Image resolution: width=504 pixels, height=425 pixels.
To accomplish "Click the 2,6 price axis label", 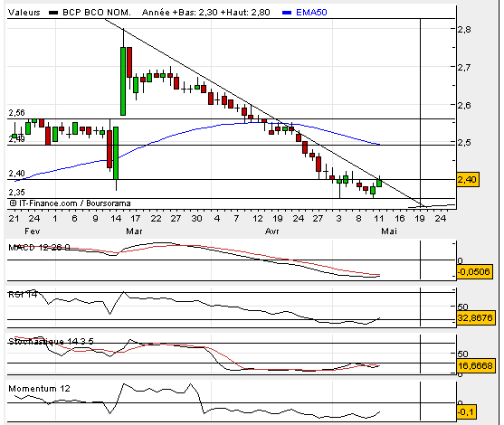I will pyautogui.click(x=464, y=105).
